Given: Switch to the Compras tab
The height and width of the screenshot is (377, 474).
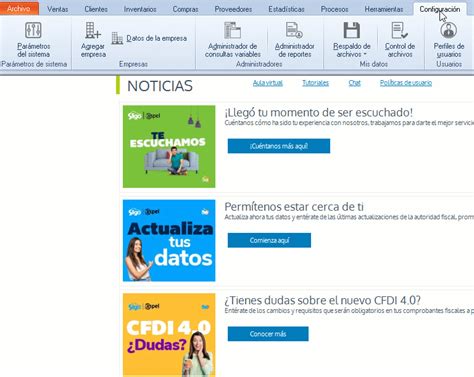Looking at the screenshot, I should pos(185,9).
